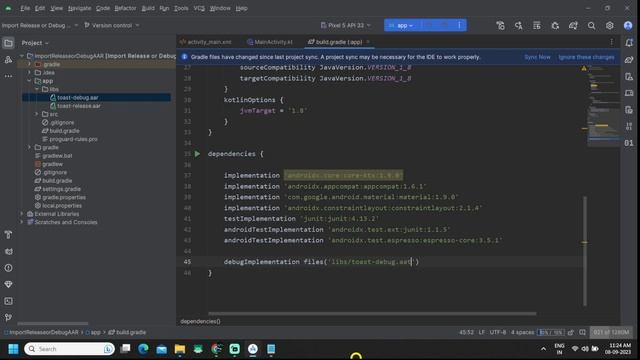Click the taskbar Search box
This screenshot has width=640, height=360.
tap(69, 349)
